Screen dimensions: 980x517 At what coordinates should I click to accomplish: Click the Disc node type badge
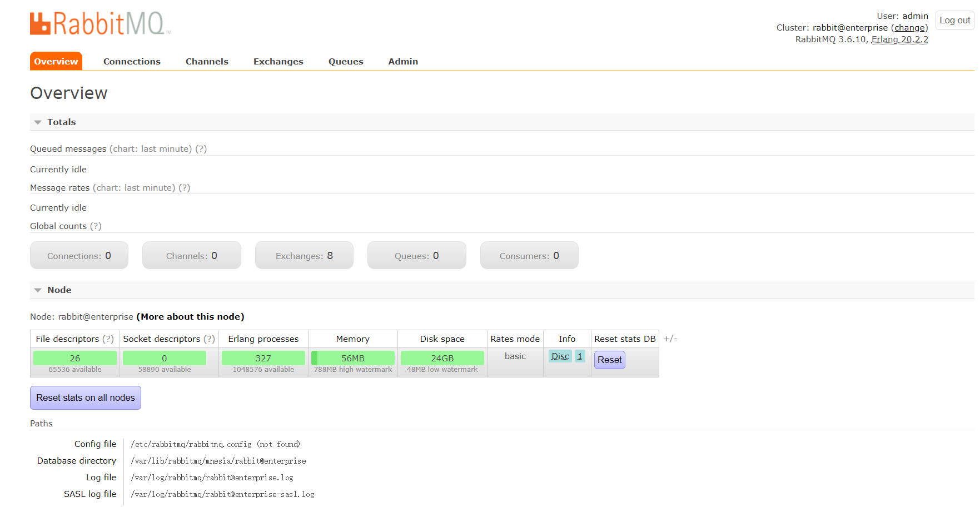(560, 356)
